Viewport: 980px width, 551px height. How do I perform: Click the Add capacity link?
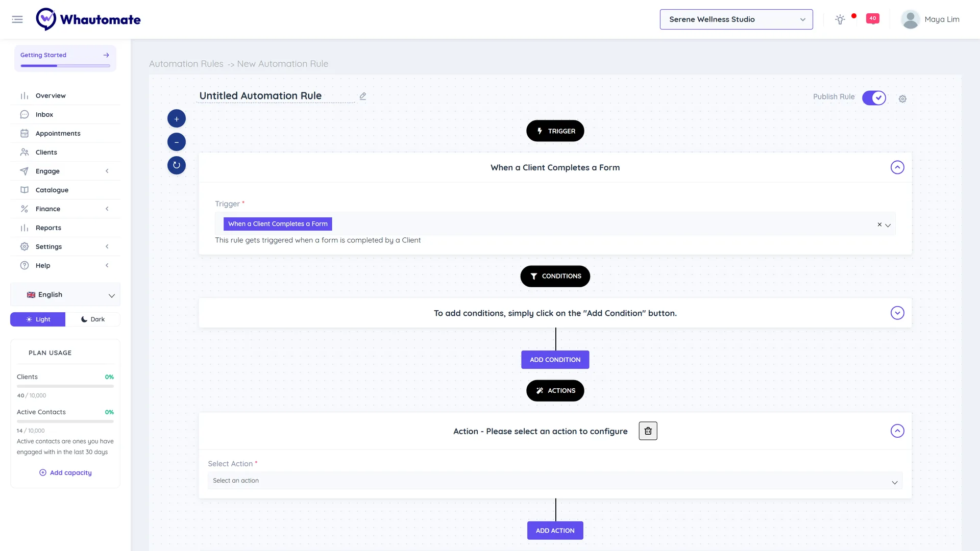65,473
